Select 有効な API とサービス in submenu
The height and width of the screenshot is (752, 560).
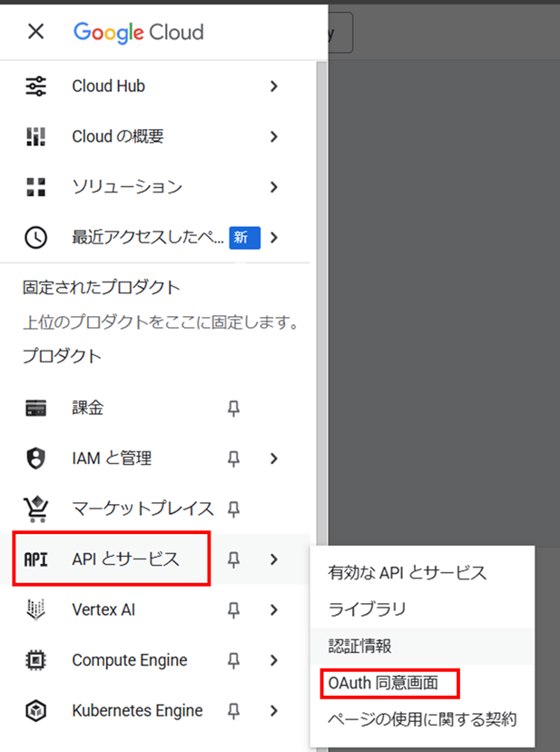coord(422,573)
